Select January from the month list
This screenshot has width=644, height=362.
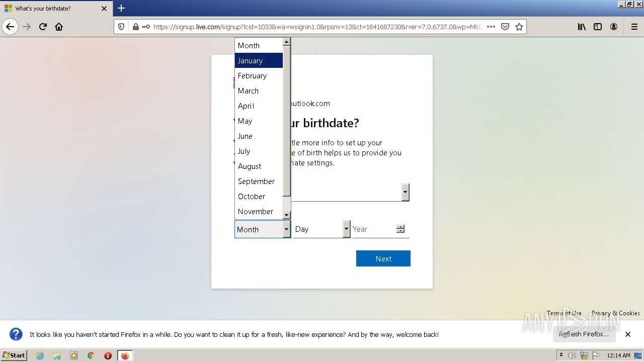coord(259,60)
